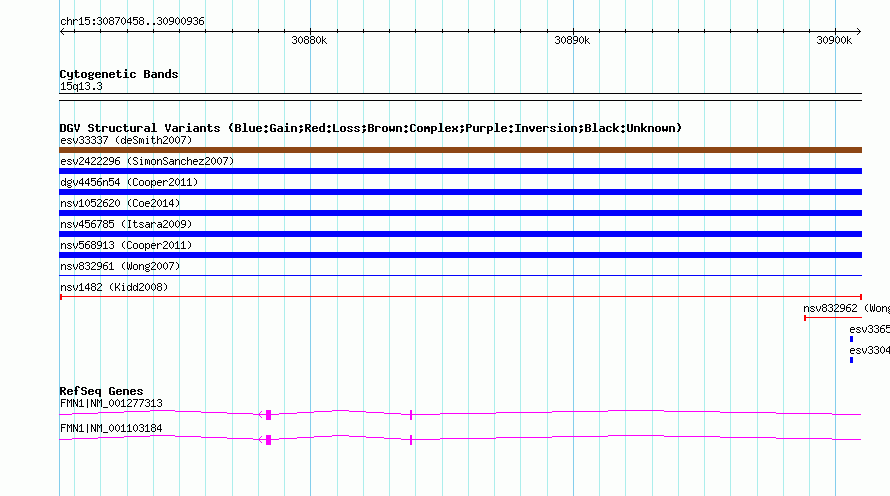Open variant nsv1482 (Kidd2008) label
This screenshot has height=496, width=890.
[x=114, y=287]
